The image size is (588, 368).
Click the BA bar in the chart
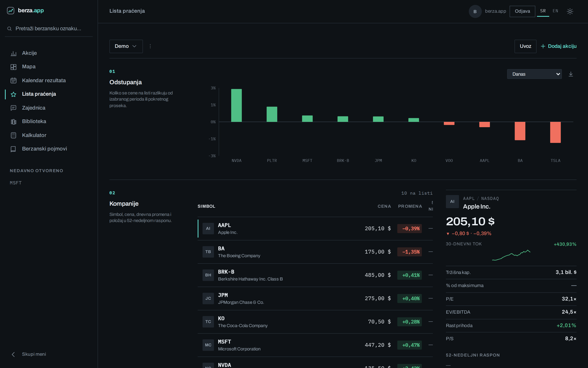[x=520, y=131]
